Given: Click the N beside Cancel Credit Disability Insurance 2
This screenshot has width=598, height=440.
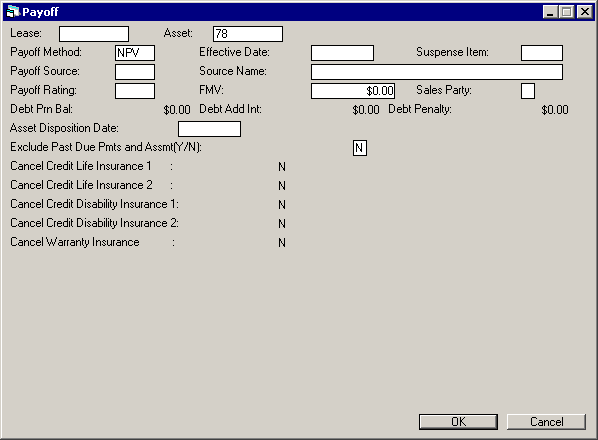Looking at the screenshot, I should 282,224.
